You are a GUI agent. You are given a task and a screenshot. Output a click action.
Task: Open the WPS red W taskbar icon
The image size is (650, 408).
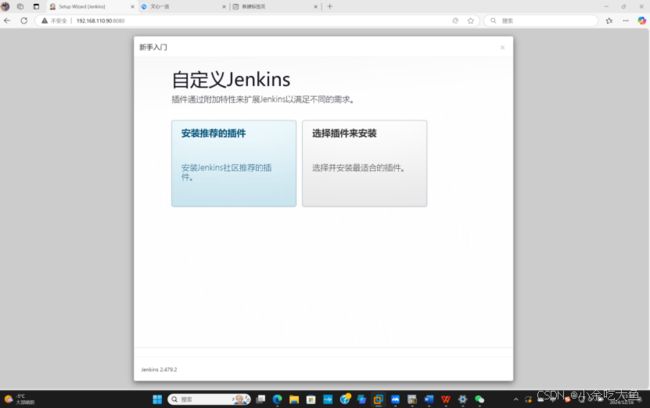pyautogui.click(x=446, y=399)
